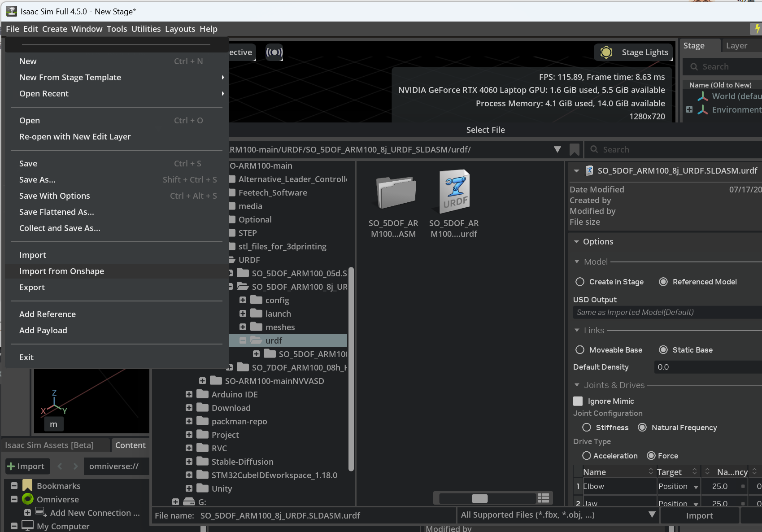Click the USD Output path field
The width and height of the screenshot is (762, 532).
(667, 312)
